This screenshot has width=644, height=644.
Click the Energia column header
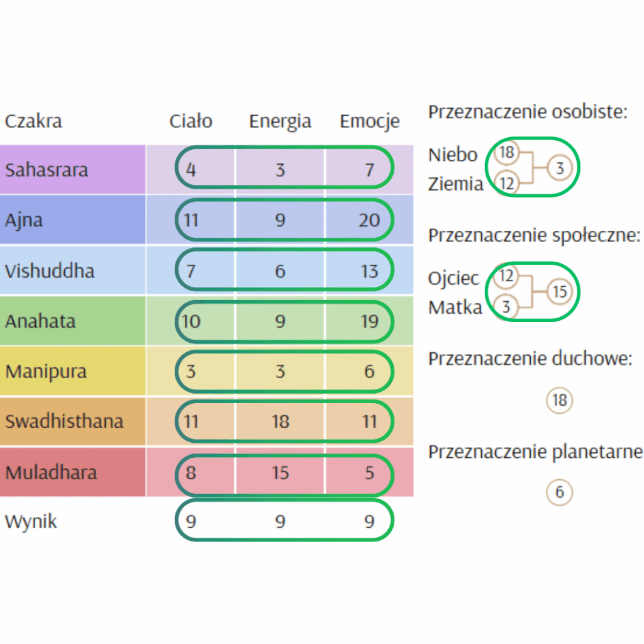click(x=280, y=121)
